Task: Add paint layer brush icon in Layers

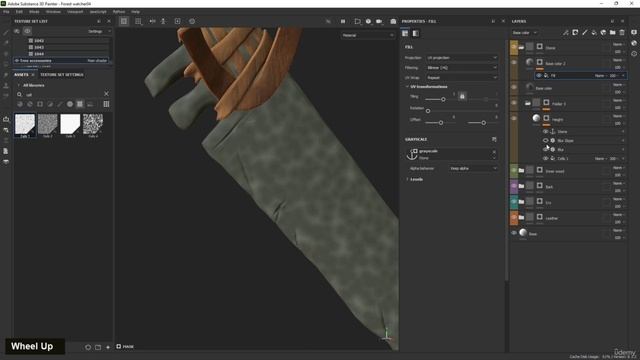Action: 584,32
